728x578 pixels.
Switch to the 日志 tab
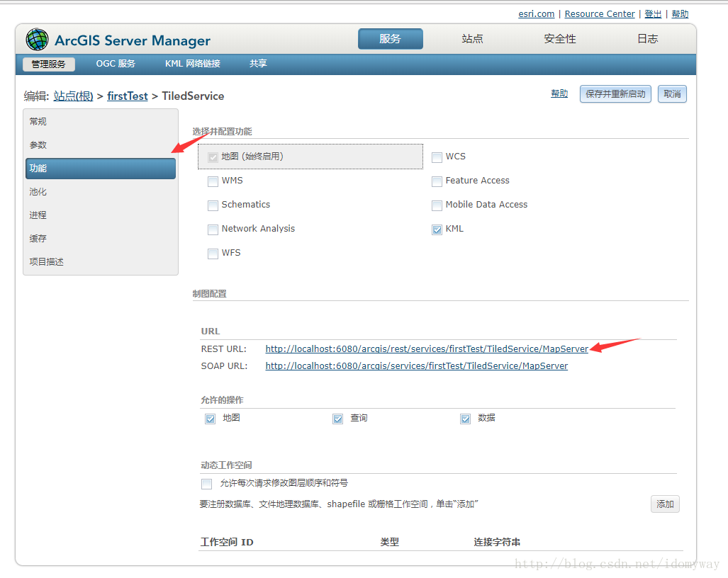click(x=648, y=39)
